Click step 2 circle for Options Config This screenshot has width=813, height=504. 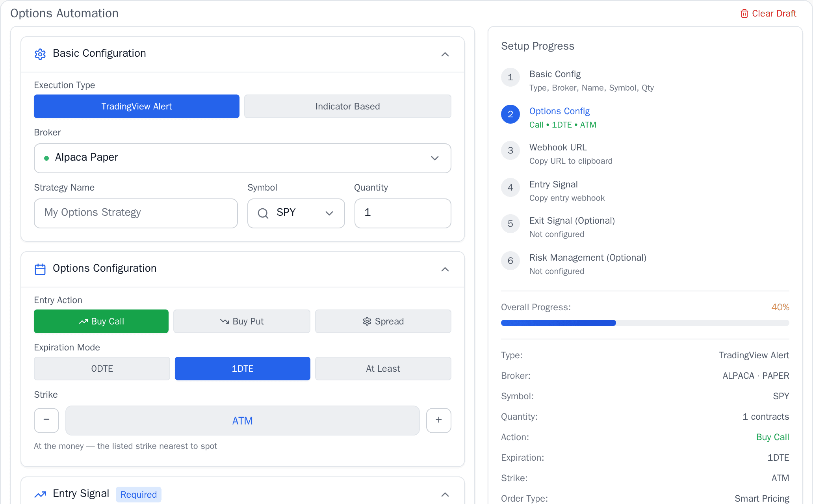pyautogui.click(x=510, y=114)
